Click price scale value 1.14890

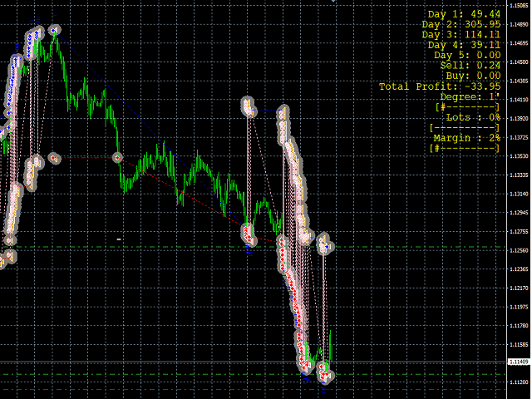click(519, 24)
